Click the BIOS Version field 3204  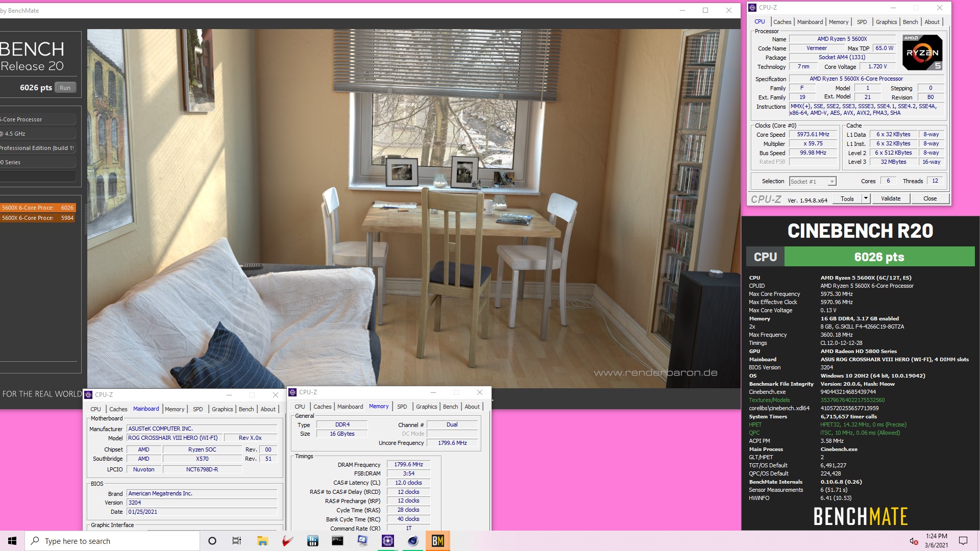pos(202,503)
